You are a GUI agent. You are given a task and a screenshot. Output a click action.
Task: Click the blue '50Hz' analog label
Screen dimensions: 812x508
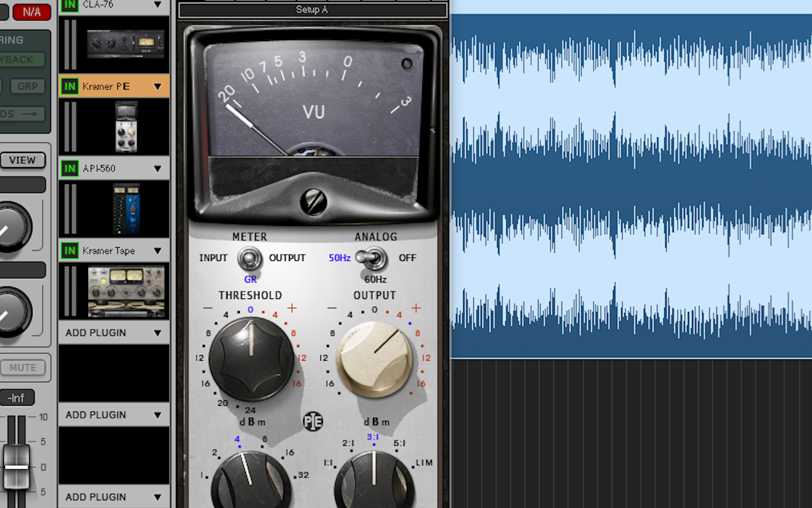[x=339, y=258]
